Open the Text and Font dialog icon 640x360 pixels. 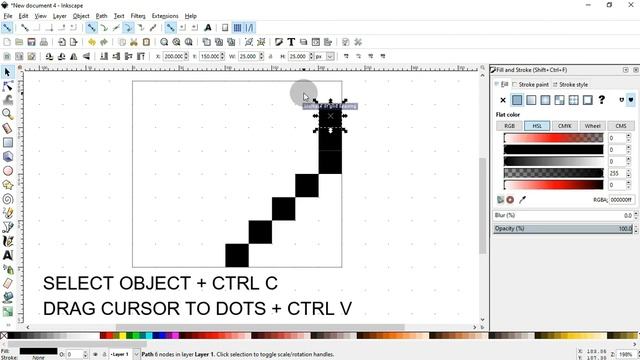tap(291, 42)
